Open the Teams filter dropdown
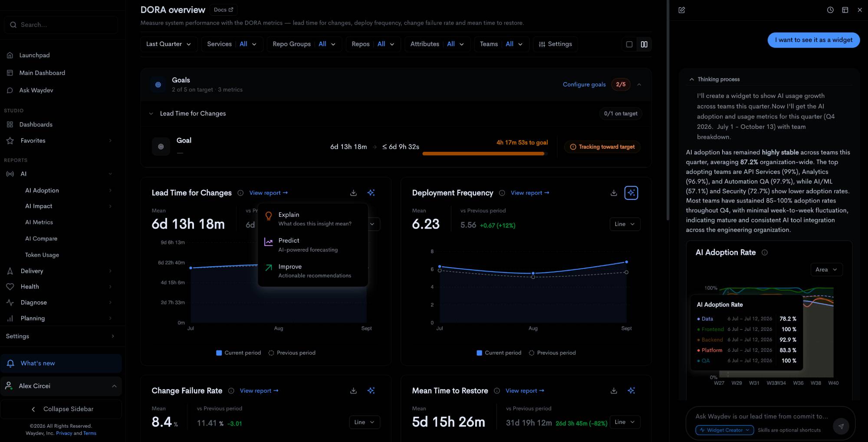This screenshot has width=868, height=442. point(501,44)
